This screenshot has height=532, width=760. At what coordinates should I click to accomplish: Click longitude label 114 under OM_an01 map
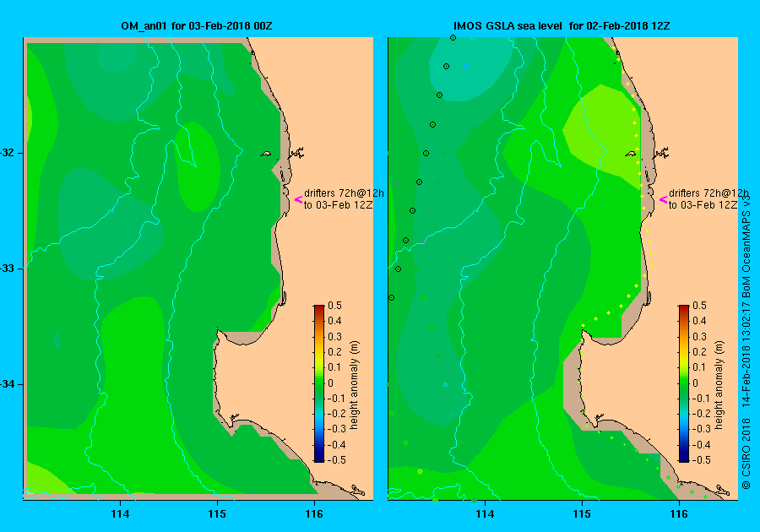click(120, 514)
